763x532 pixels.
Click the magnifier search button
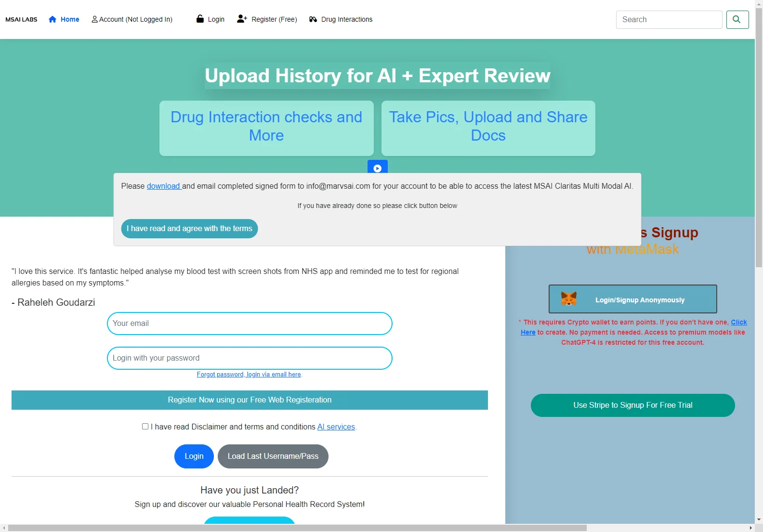(737, 20)
